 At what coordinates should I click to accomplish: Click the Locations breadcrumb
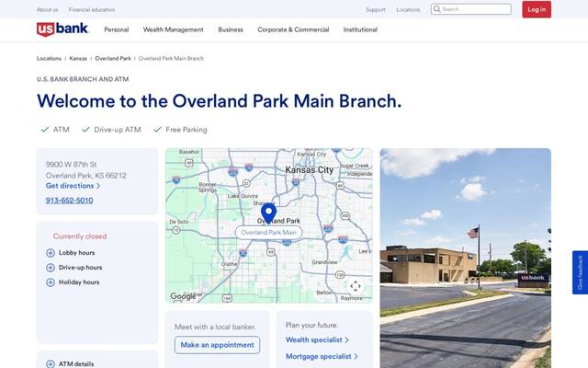tap(49, 59)
